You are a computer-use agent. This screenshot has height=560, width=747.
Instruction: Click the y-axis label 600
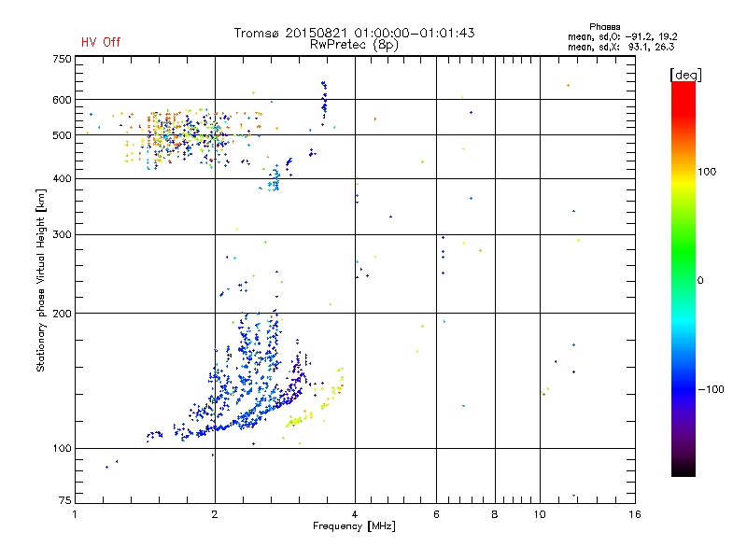pos(62,100)
